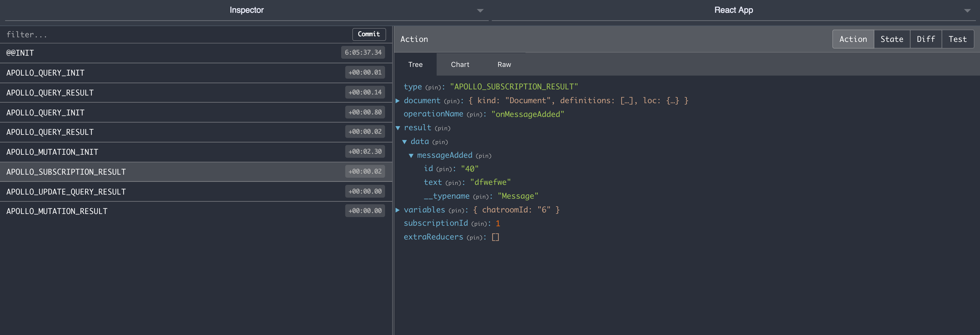The height and width of the screenshot is (335, 980).
Task: Select the Raw view tab
Action: click(504, 65)
